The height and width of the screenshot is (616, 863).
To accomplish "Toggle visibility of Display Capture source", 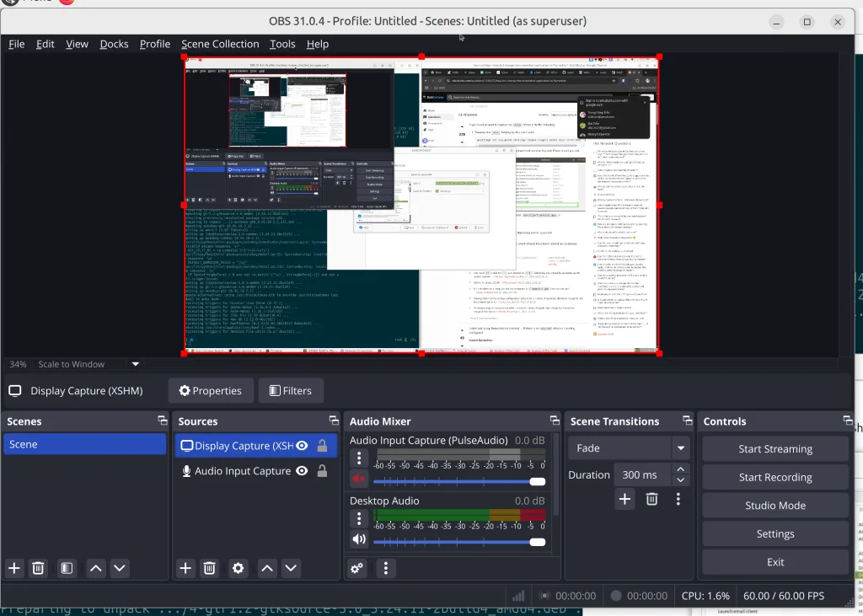I will pyautogui.click(x=302, y=446).
